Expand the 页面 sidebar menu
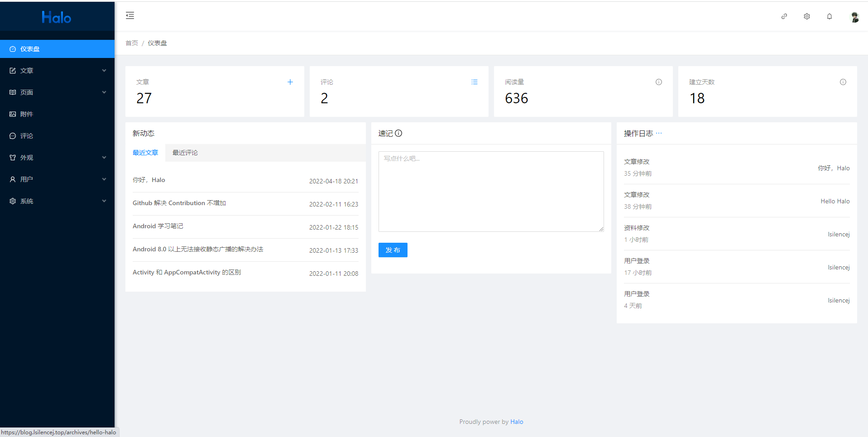This screenshot has width=868, height=437. pos(57,92)
